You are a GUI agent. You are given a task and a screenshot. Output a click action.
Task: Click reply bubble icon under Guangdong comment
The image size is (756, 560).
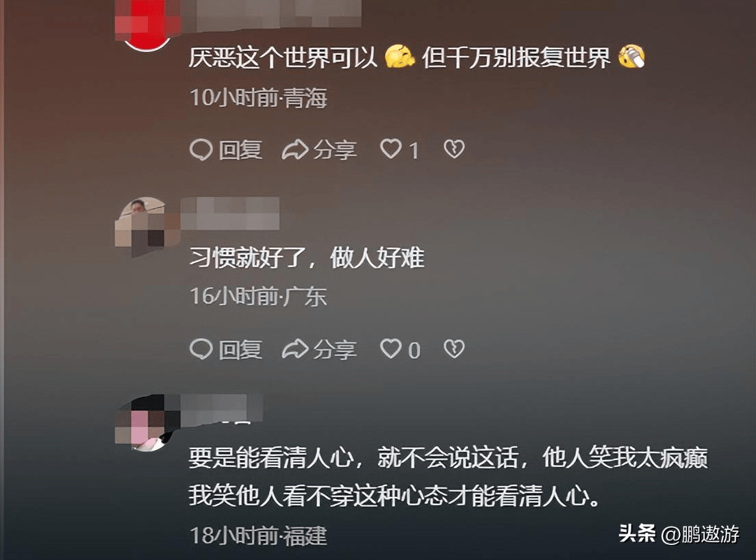[201, 349]
